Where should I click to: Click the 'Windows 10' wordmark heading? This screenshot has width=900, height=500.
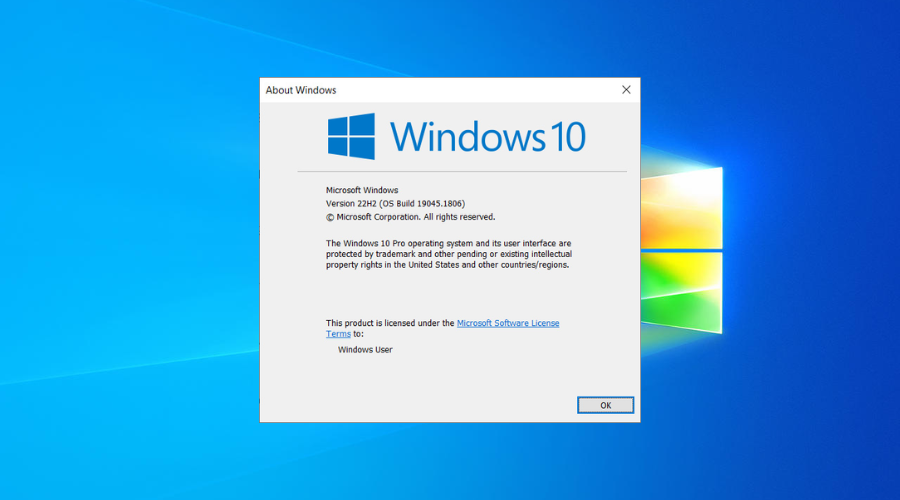click(488, 137)
